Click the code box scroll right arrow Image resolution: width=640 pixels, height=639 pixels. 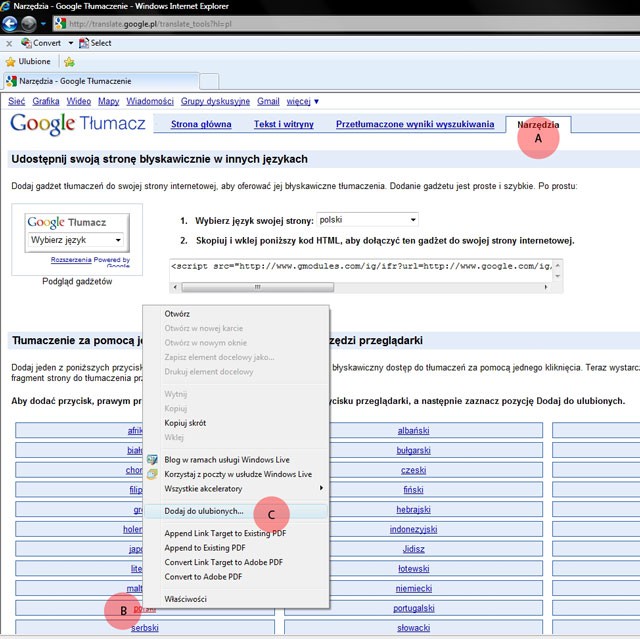point(546,287)
